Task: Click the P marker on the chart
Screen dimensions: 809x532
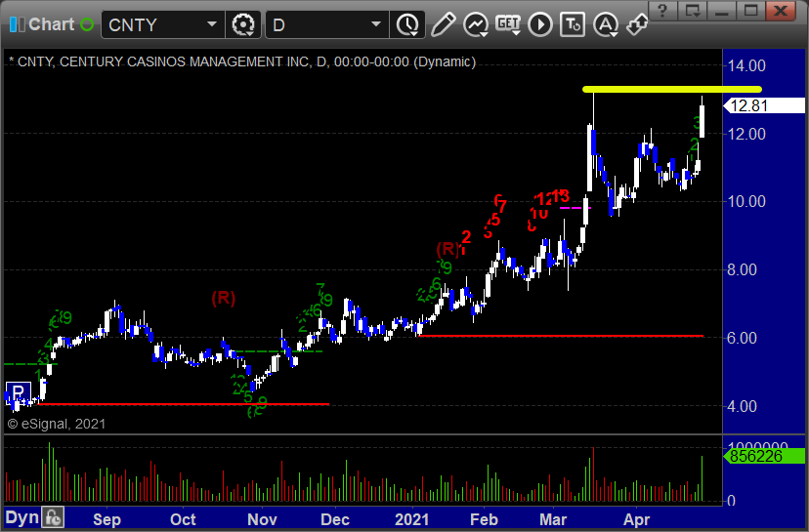Action: pos(18,392)
